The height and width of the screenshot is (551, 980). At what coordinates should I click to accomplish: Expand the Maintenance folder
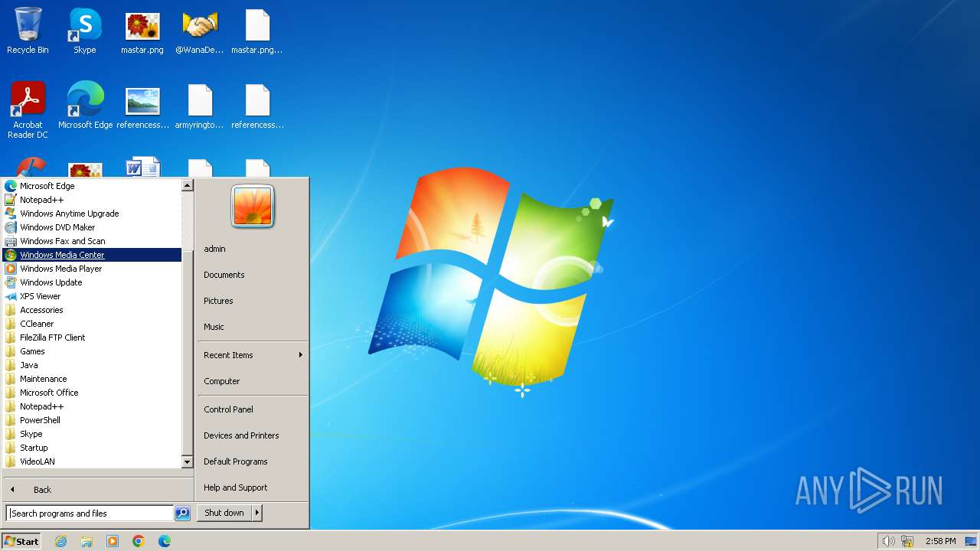92,379
